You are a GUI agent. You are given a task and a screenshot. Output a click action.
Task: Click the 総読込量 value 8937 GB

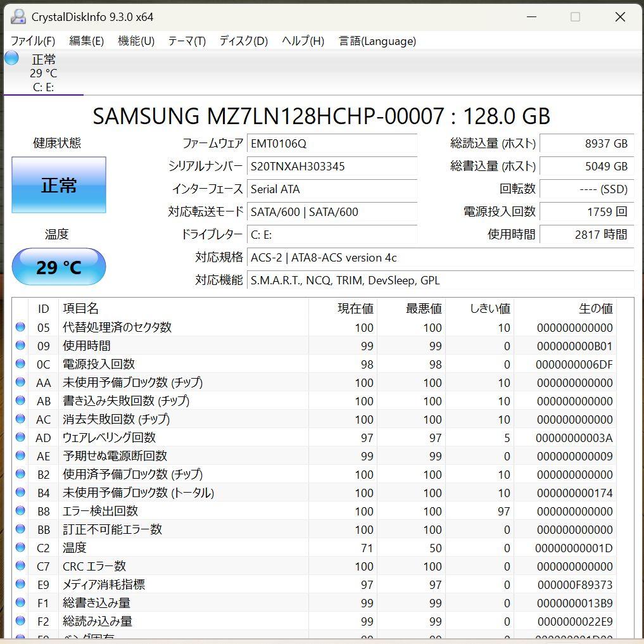click(587, 143)
